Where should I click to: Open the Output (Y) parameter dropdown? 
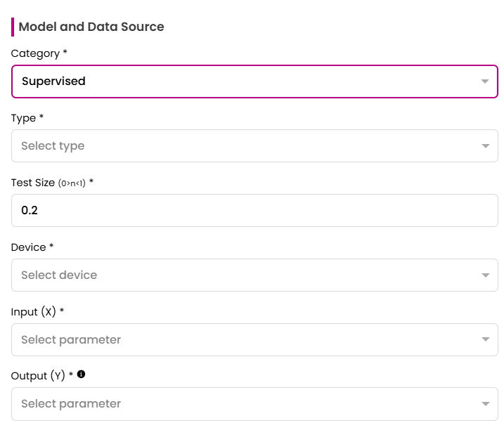pos(246,404)
